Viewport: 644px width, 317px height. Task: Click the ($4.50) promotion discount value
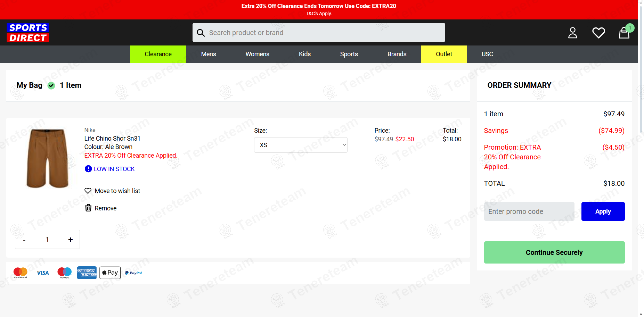pos(613,147)
